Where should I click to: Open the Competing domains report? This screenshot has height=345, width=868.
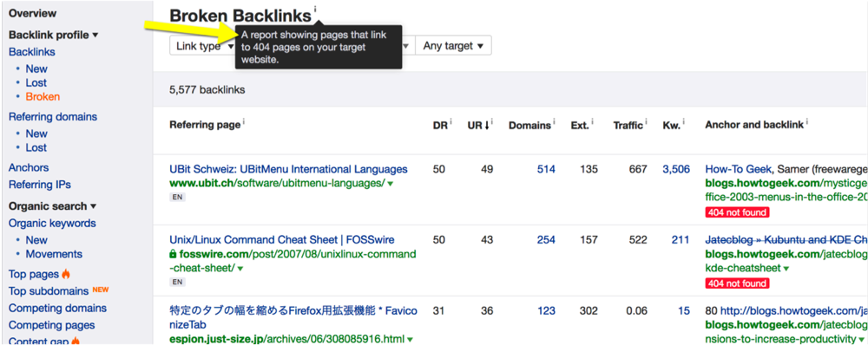point(57,308)
